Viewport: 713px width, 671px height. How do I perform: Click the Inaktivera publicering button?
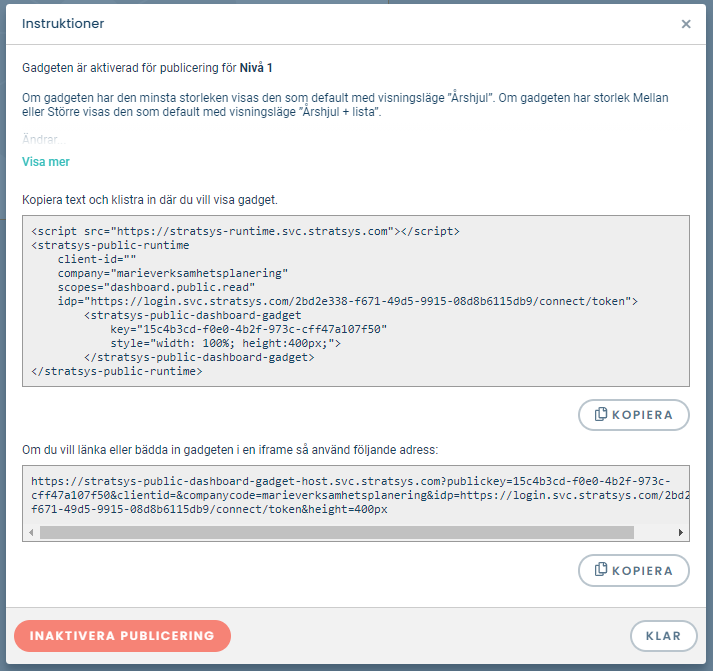point(122,636)
